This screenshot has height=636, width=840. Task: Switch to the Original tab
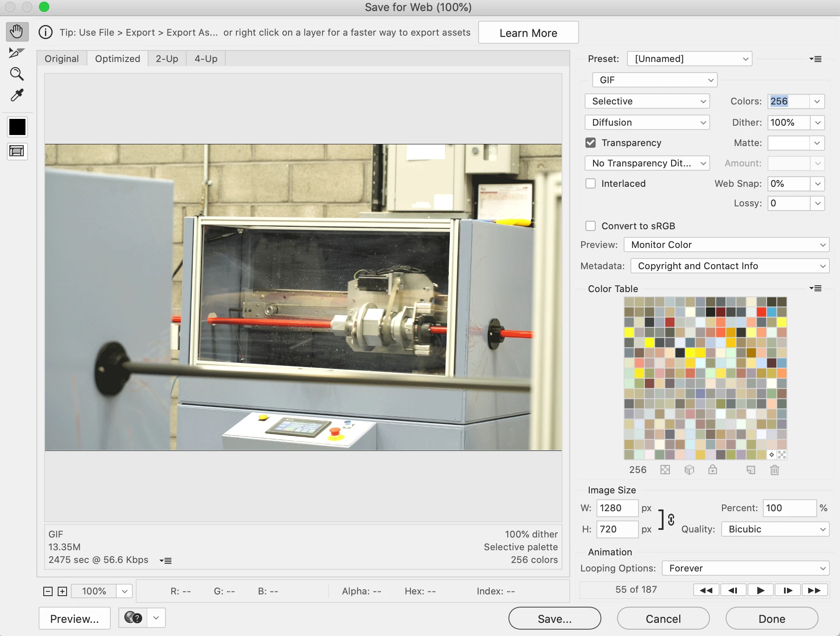point(62,59)
